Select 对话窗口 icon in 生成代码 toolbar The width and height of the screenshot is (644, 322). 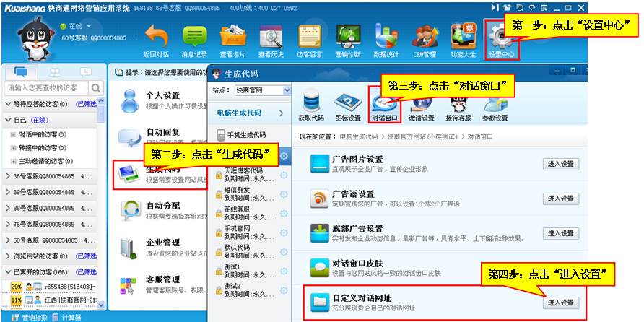(x=384, y=103)
